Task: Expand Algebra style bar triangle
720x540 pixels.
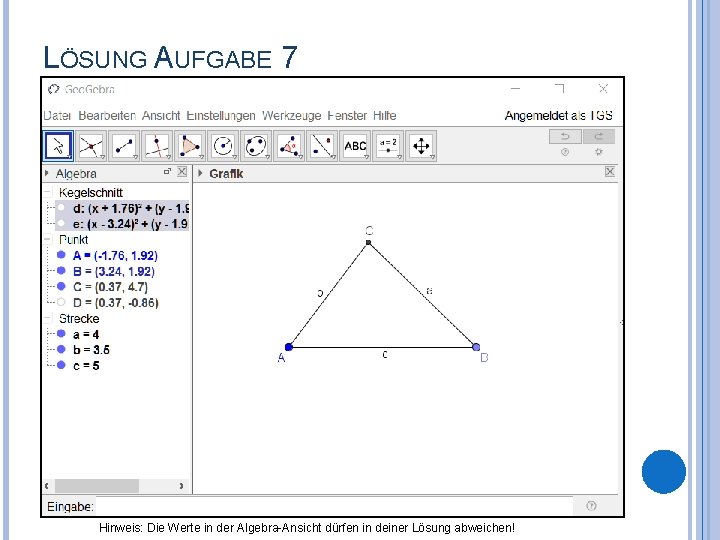Action: point(47,173)
